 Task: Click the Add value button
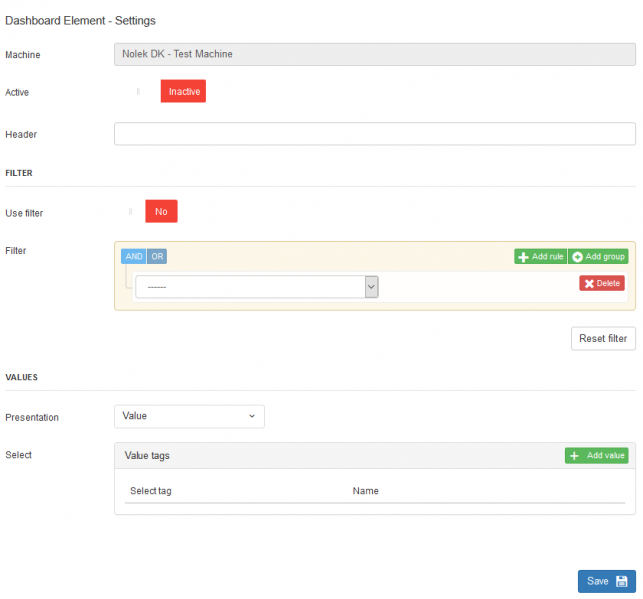point(597,456)
